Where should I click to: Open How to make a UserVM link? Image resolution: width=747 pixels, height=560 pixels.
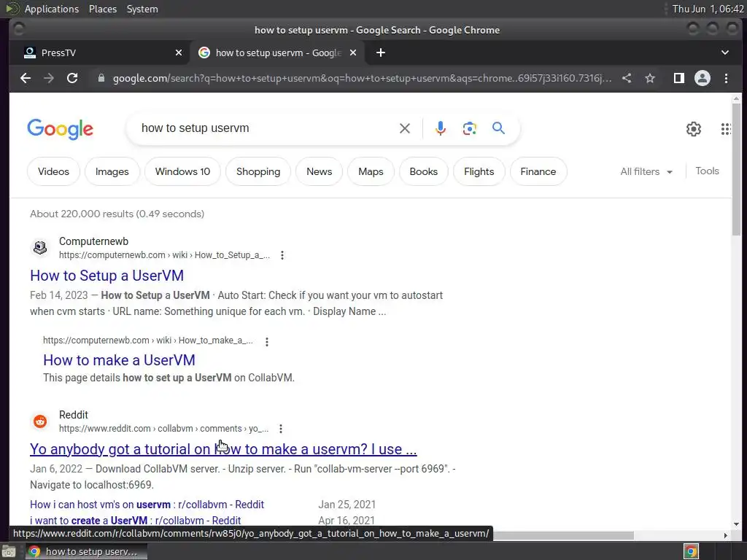click(119, 360)
